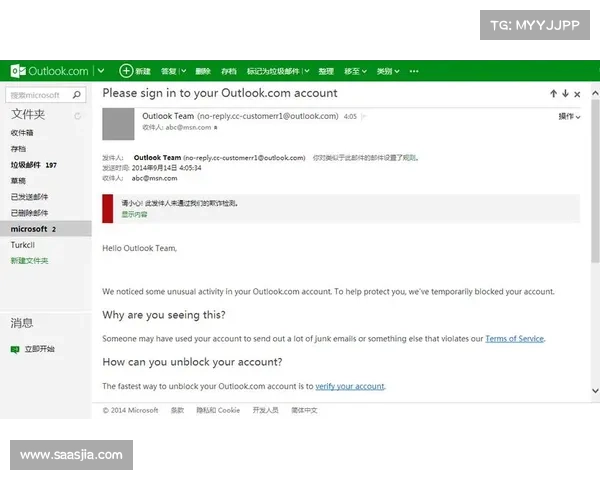Open the 收件箱 inbox folder
600x480 pixels.
click(22, 133)
